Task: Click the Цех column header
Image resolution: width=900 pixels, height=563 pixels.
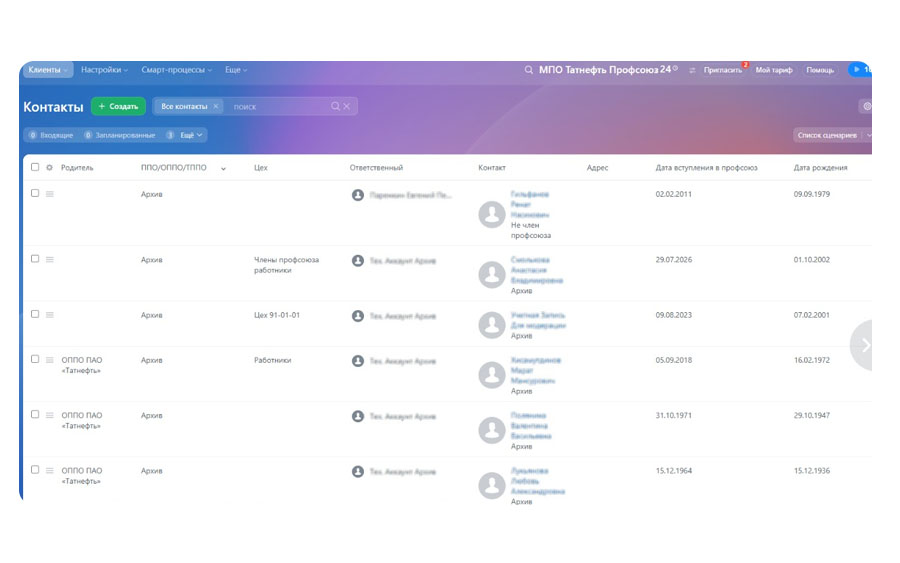Action: pyautogui.click(x=261, y=168)
